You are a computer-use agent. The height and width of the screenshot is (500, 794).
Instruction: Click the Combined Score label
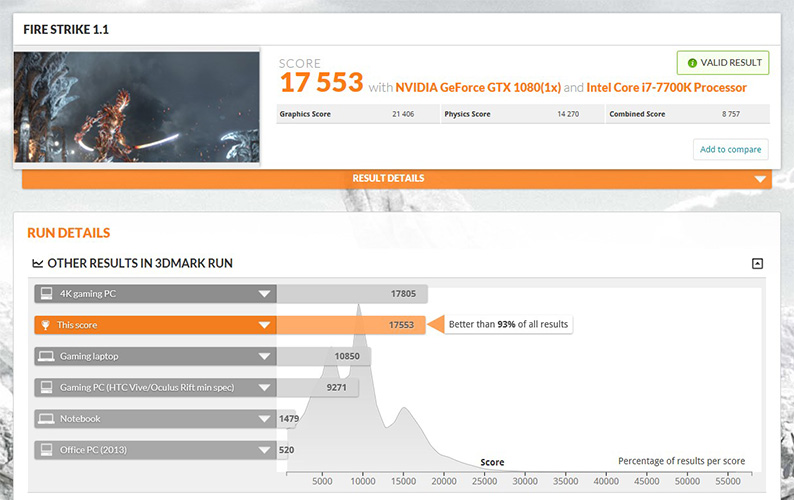pyautogui.click(x=637, y=114)
